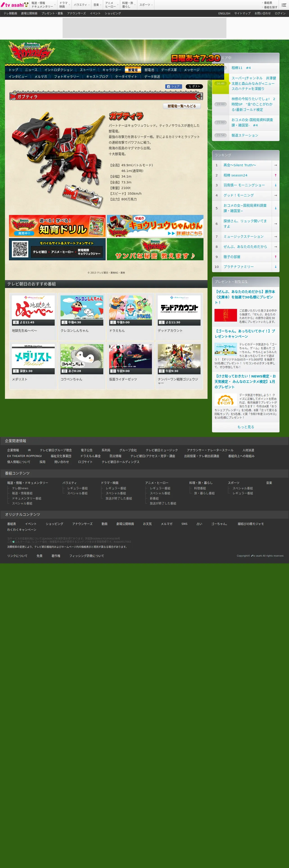Viewport: 289px width, 868px height.
Task: Click the EX THEATER ROPPONGI footer link
Action: point(25,456)
